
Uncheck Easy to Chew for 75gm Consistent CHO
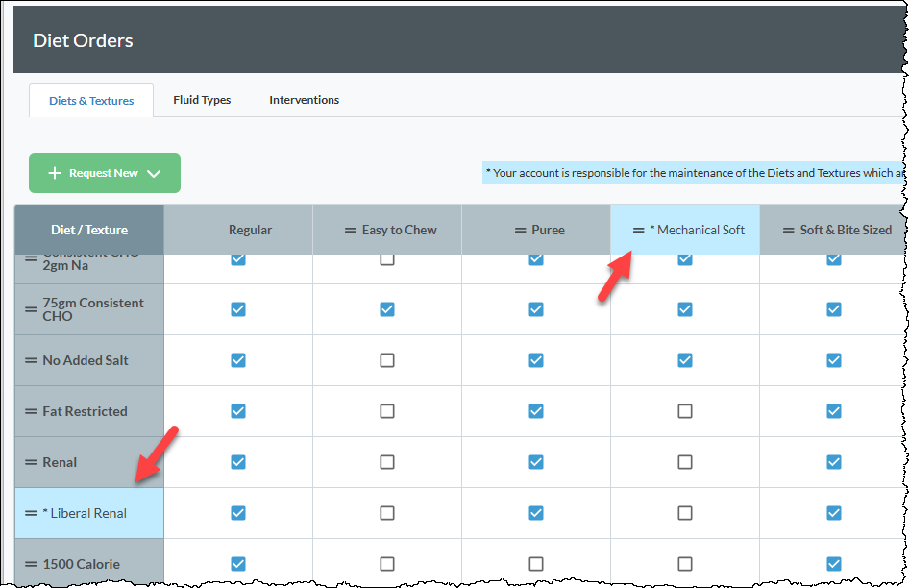click(x=387, y=309)
